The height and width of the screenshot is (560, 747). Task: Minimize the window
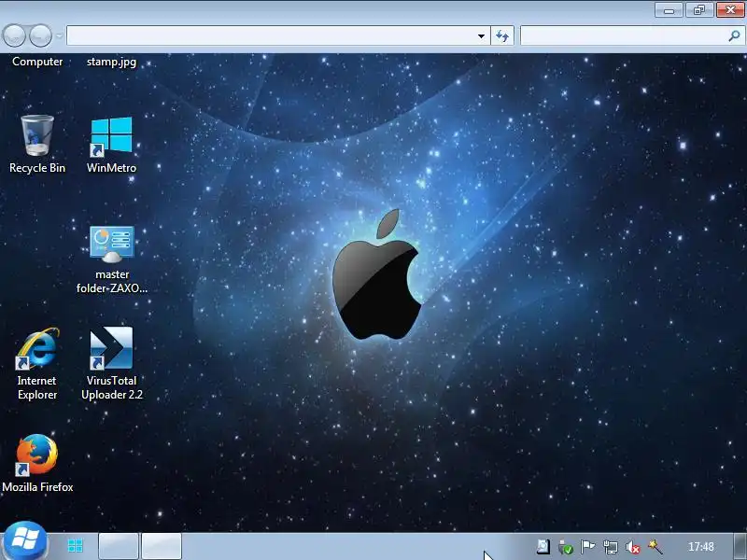(x=669, y=10)
